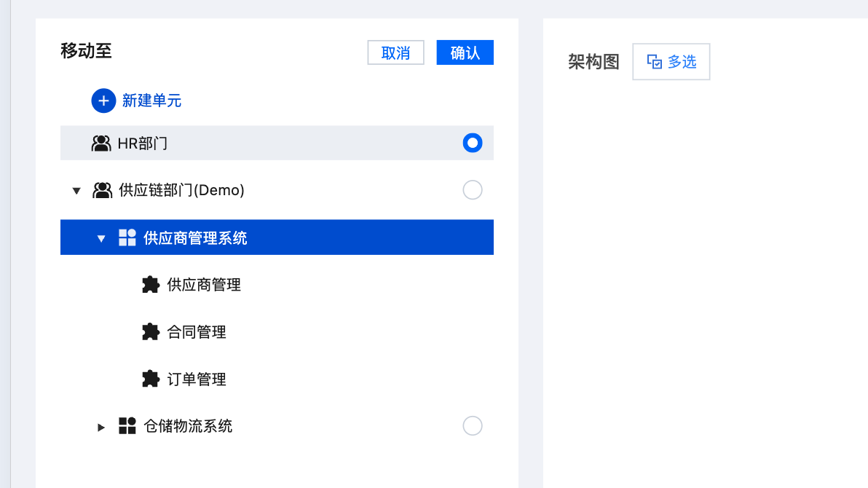
Task: Click the 供应商管理 puzzle piece icon
Action: click(150, 285)
